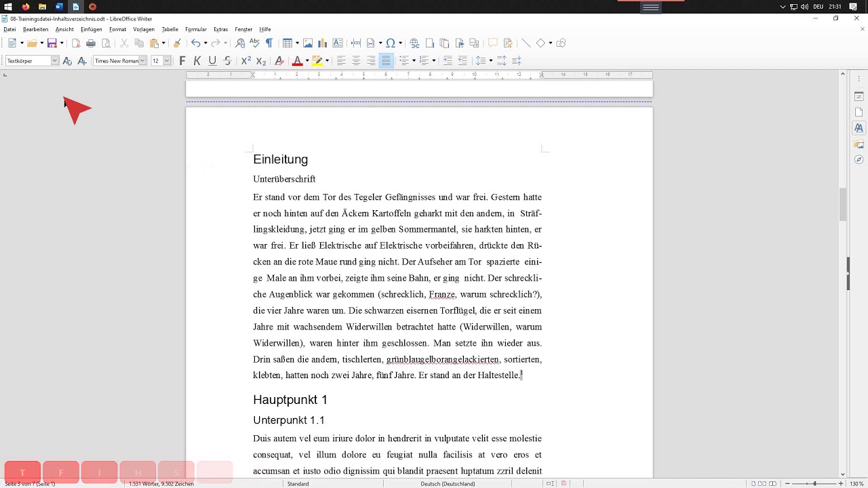Screen dimensions: 868x488
Task: Toggle italic K button
Action: pos(197,61)
